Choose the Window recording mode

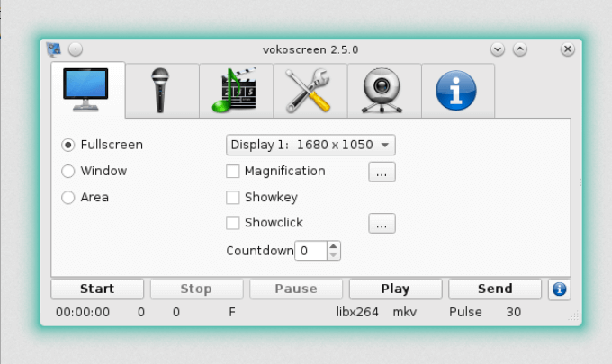pos(68,172)
